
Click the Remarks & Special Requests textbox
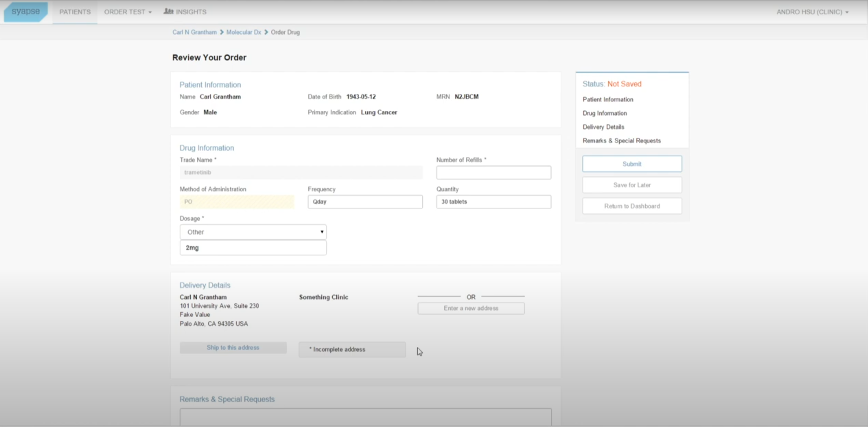[x=365, y=417]
